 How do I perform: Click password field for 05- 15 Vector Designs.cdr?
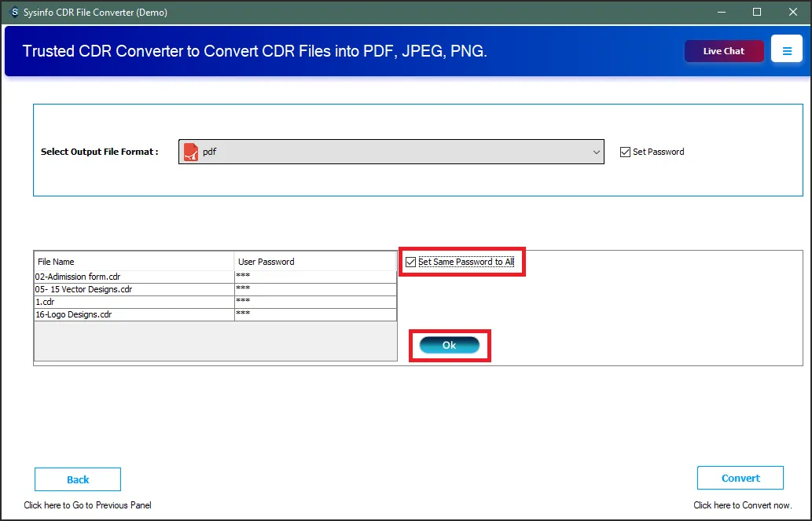coord(315,289)
